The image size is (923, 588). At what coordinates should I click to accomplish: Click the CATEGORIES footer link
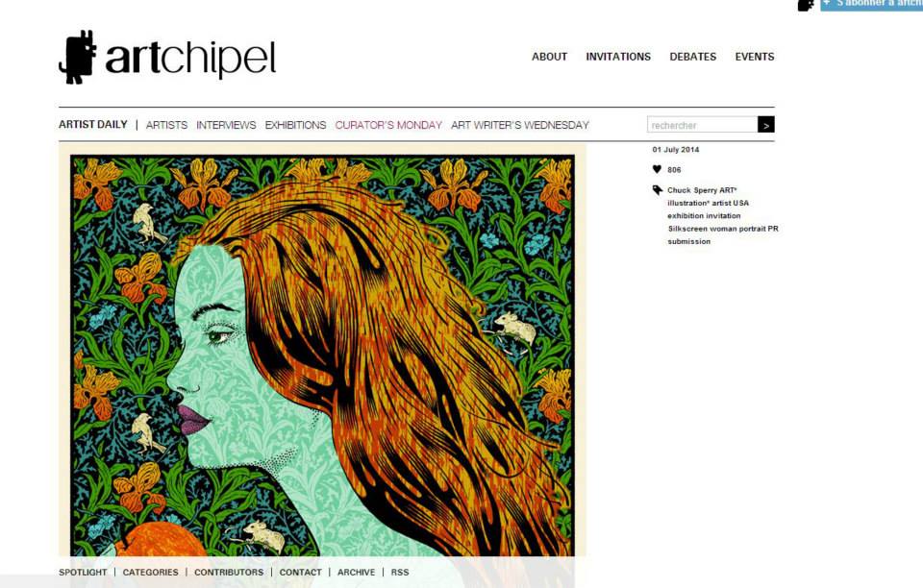pyautogui.click(x=150, y=572)
